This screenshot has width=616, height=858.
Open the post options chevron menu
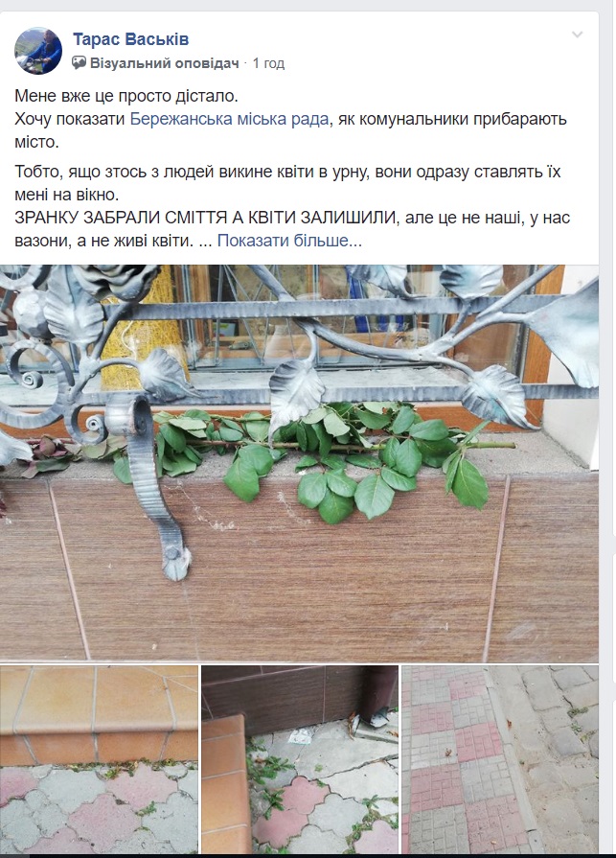coord(577,35)
